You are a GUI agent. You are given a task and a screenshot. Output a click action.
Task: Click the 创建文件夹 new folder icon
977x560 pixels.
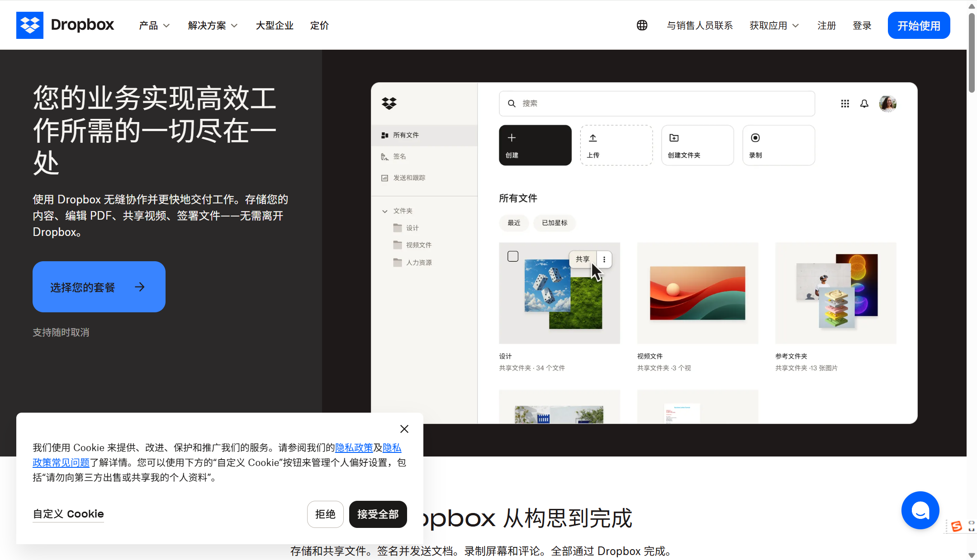click(673, 138)
